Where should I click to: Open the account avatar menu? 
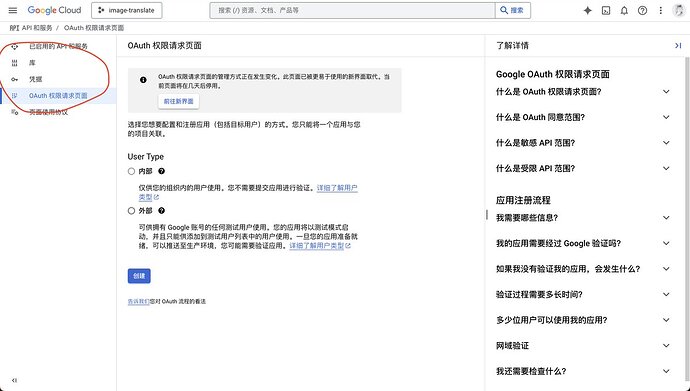point(679,11)
